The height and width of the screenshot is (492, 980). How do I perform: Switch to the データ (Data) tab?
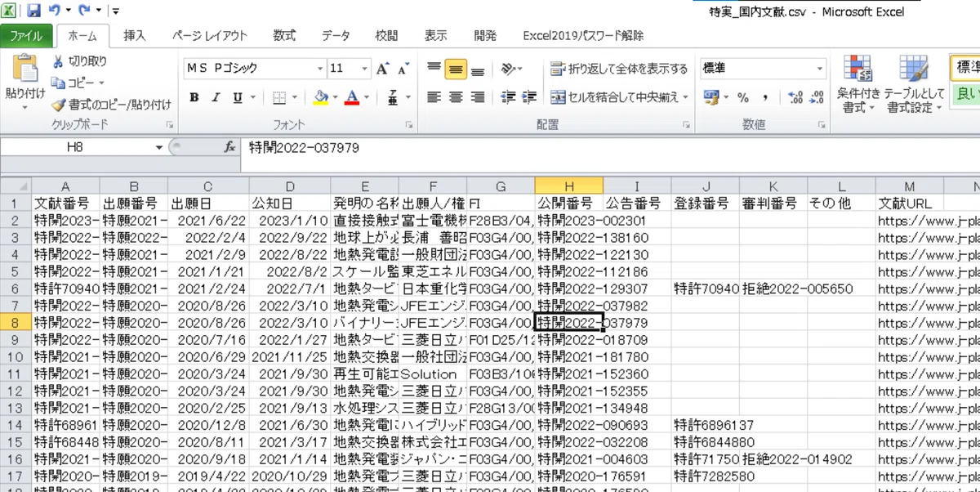point(336,36)
